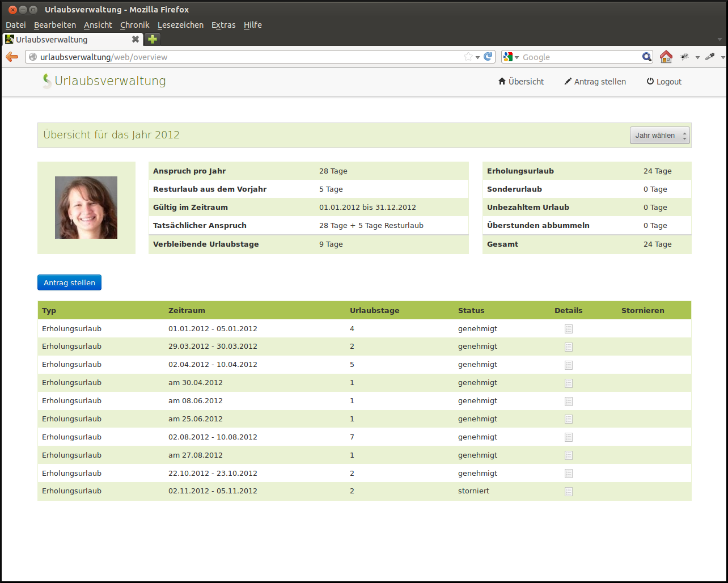Open details icon for am 30.04.2012

tap(569, 383)
